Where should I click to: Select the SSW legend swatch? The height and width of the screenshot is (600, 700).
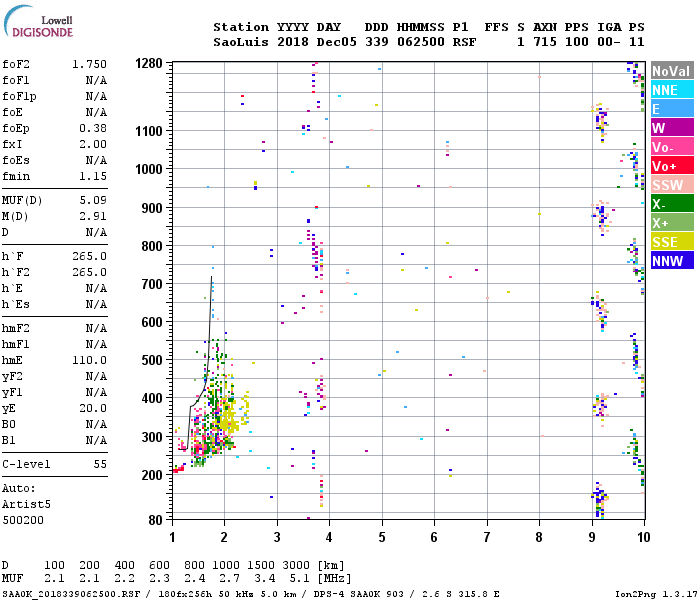[672, 185]
